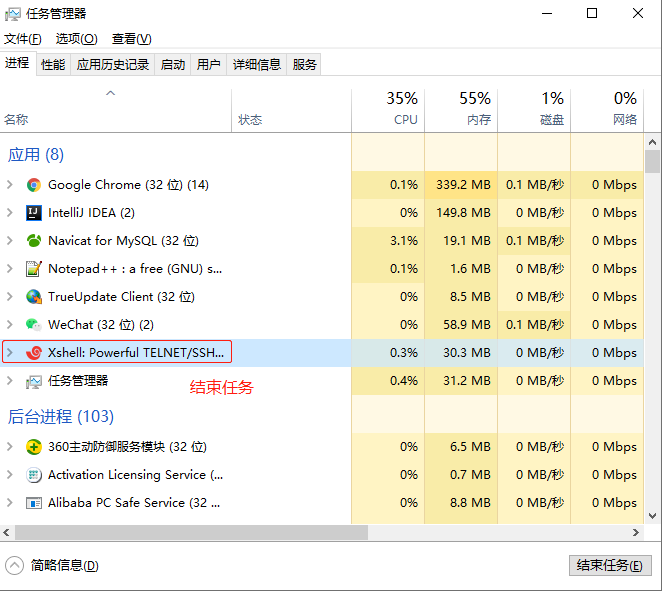Expand the IntelliJ IDEA process group
This screenshot has height=591, width=662.
(x=10, y=212)
